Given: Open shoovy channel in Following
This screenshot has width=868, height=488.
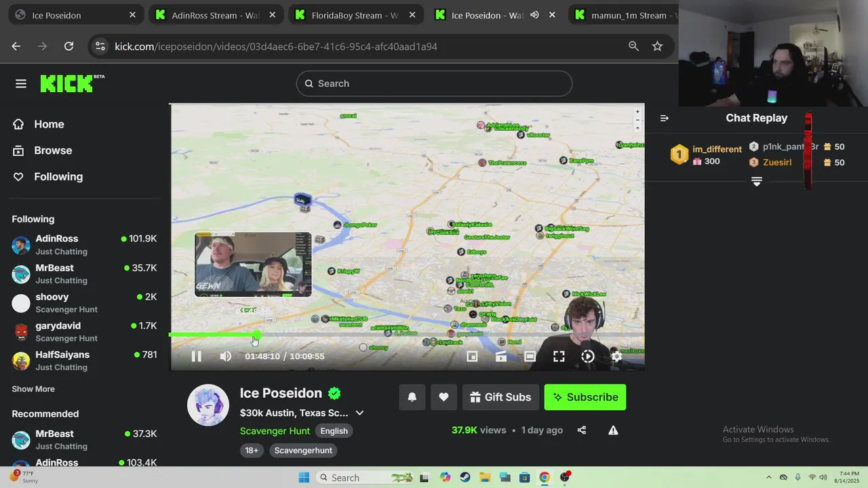Looking at the screenshot, I should coord(85,302).
